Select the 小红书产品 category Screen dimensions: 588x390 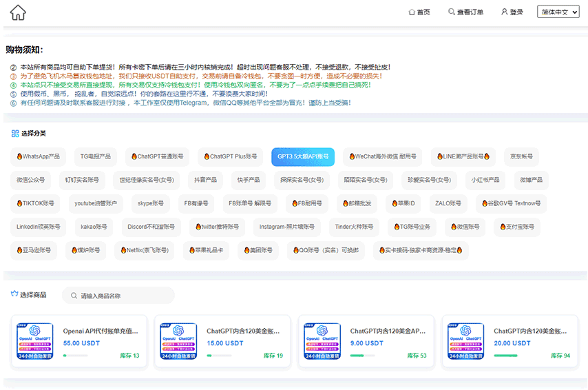(485, 180)
